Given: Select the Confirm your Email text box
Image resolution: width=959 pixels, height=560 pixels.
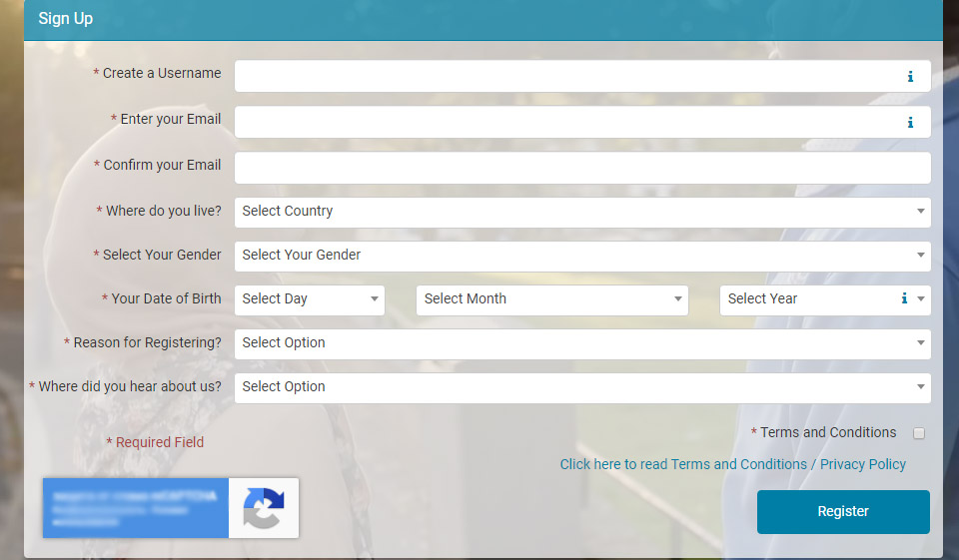Looking at the screenshot, I should [x=581, y=168].
